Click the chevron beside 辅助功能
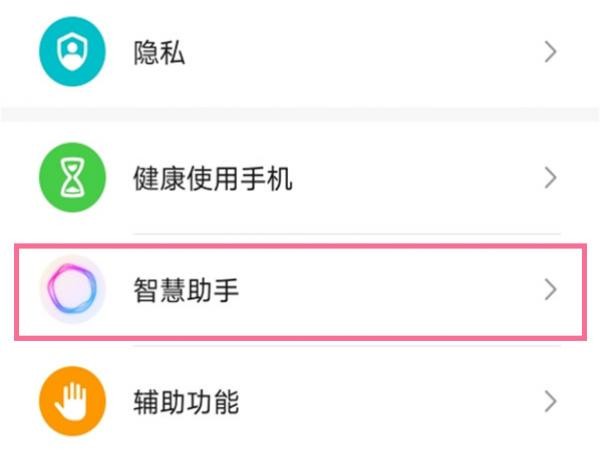 [550, 402]
